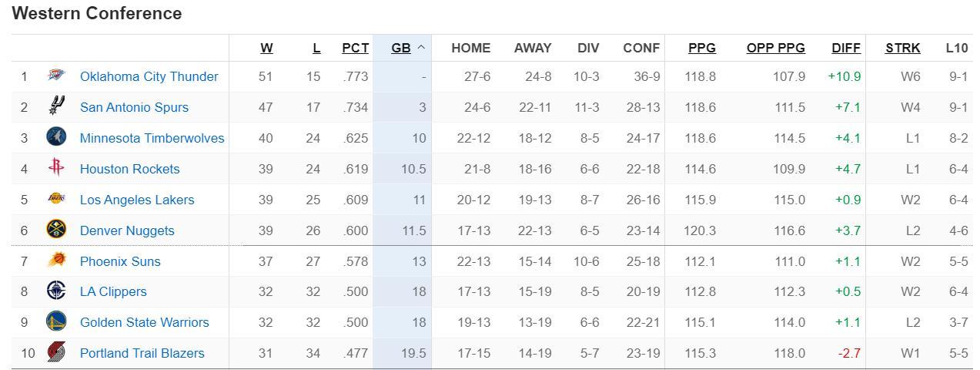980x370 pixels.
Task: Click the Minnesota Timberwolves logo icon
Action: tap(56, 138)
